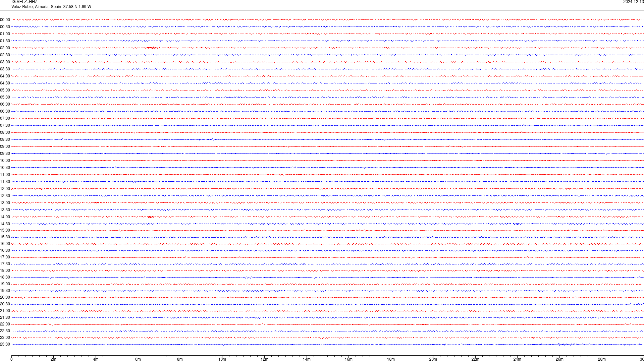This screenshot has height=362, width=644.
Task: Click the 14m tick on the time axis
Action: [307, 359]
